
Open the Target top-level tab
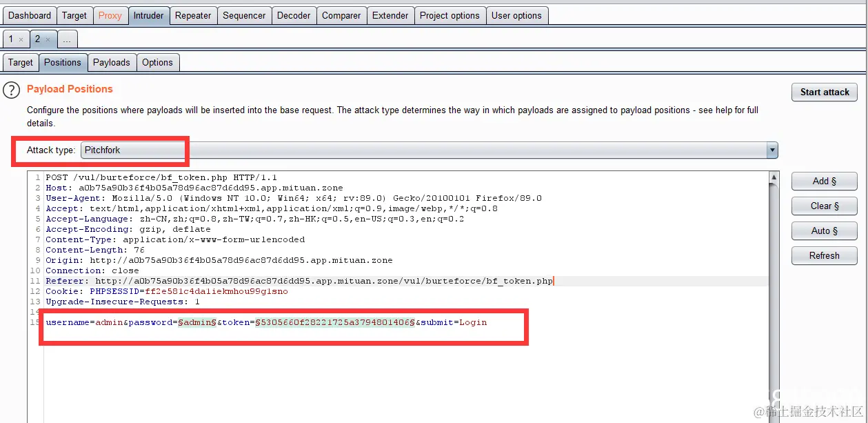[74, 15]
